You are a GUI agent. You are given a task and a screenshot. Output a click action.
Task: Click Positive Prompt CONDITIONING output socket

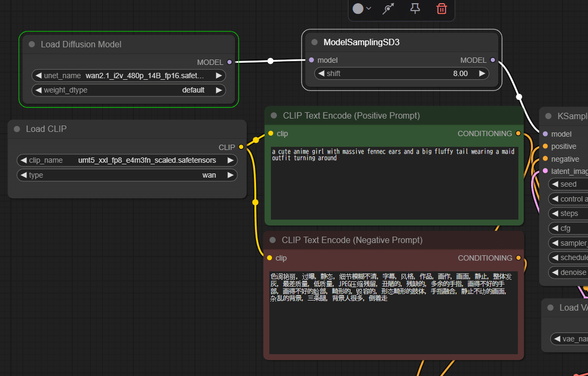(x=518, y=133)
